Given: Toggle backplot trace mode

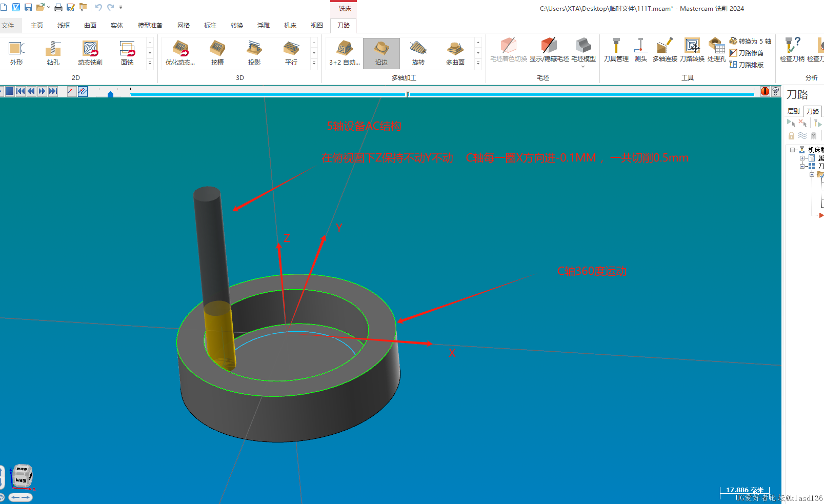Looking at the screenshot, I should tap(71, 91).
